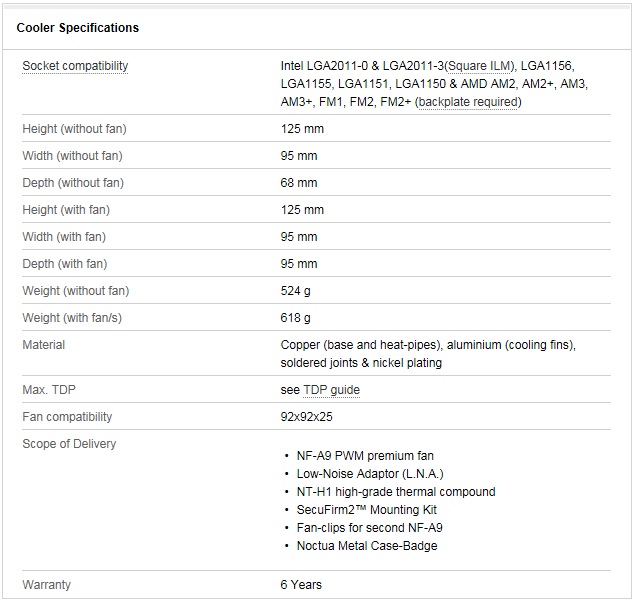Click the SecuFirm2 Mounting Kit item
This screenshot has width=637, height=603.
(x=366, y=510)
